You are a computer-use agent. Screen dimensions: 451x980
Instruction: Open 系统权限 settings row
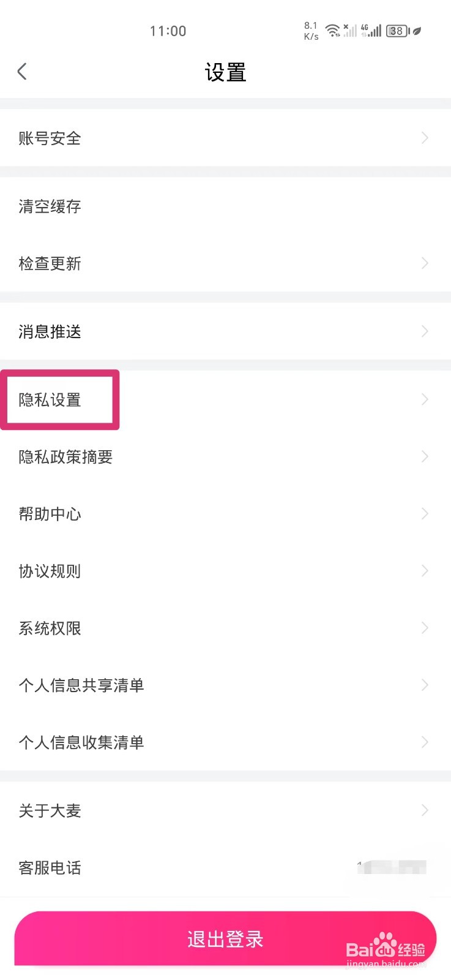click(50, 628)
